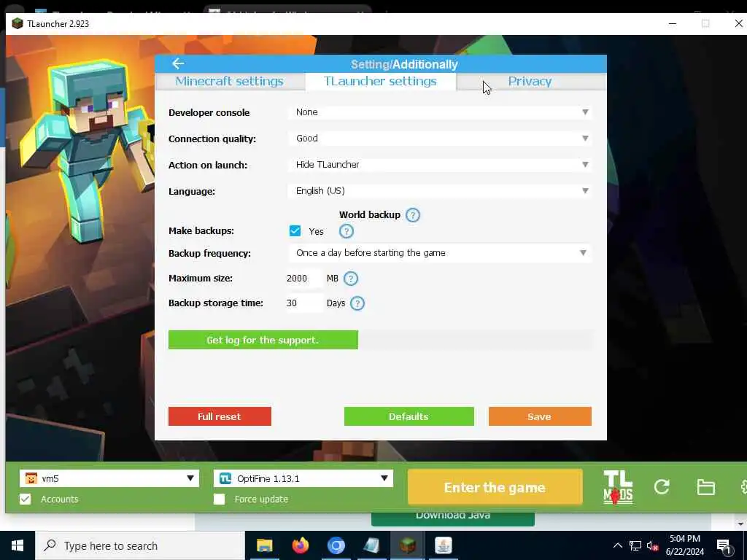Image resolution: width=747 pixels, height=560 pixels.
Task: Open TL Mods panel
Action: [x=618, y=487]
